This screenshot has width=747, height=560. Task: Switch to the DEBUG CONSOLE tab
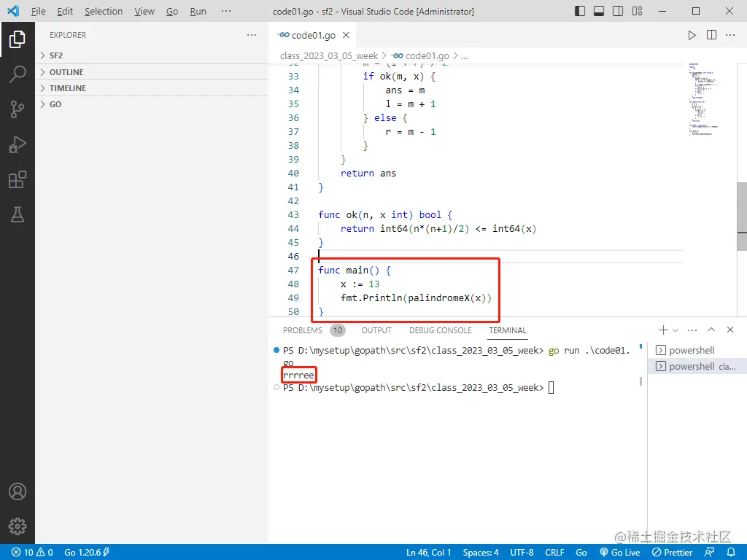click(x=440, y=330)
